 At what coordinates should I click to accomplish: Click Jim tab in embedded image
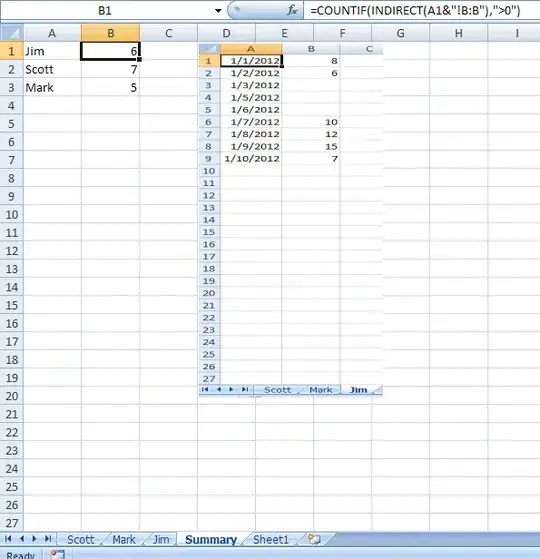[x=358, y=390]
